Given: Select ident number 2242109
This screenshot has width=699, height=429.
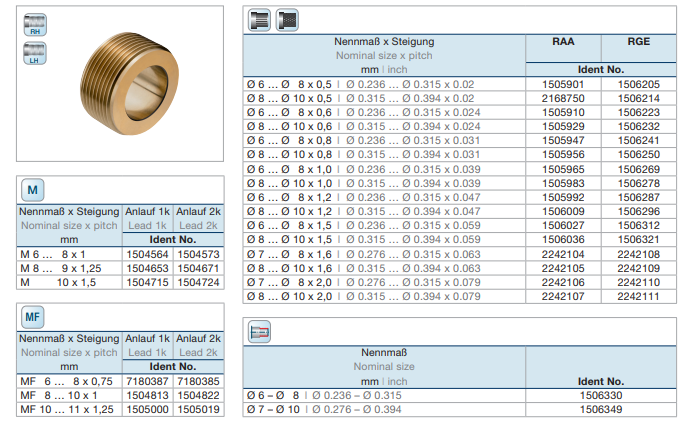Looking at the screenshot, I should pos(638,268).
